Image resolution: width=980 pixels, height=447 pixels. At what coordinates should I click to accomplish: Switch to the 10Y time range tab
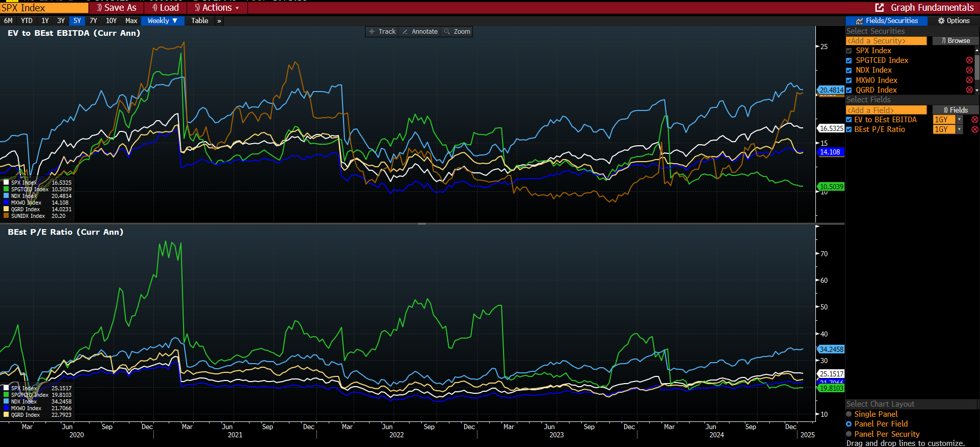[111, 21]
